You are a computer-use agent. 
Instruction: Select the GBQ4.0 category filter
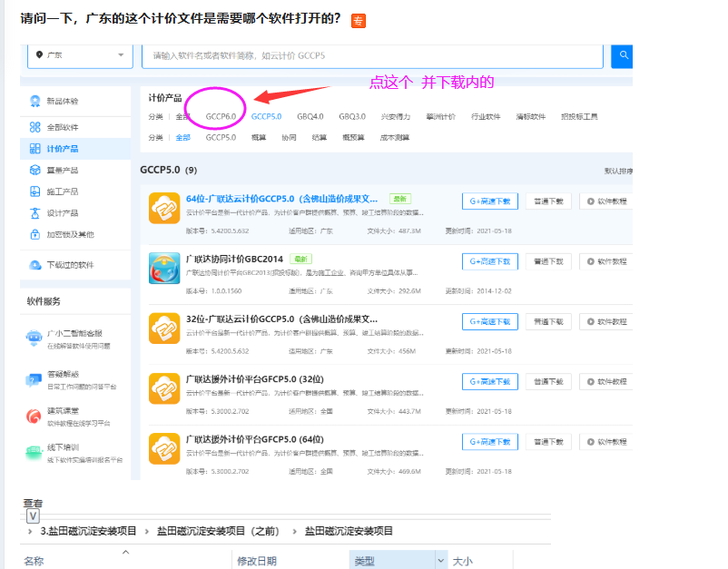(x=310, y=116)
